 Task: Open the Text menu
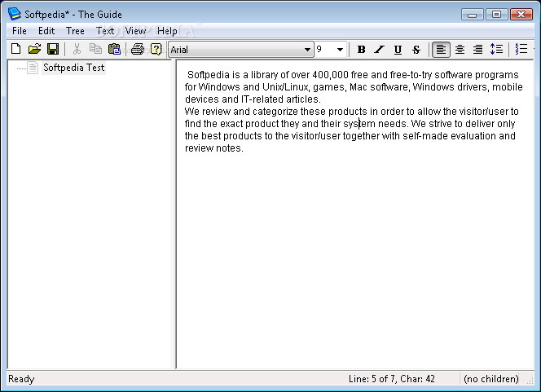tap(105, 31)
